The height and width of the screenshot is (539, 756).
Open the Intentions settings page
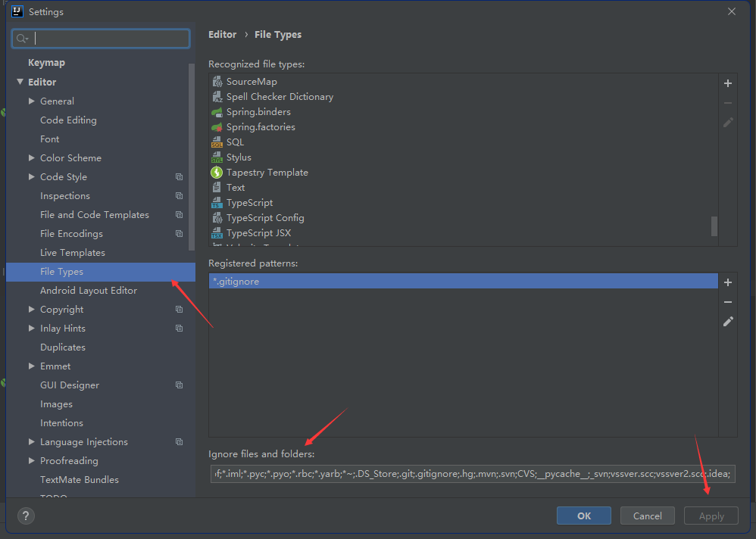[61, 423]
